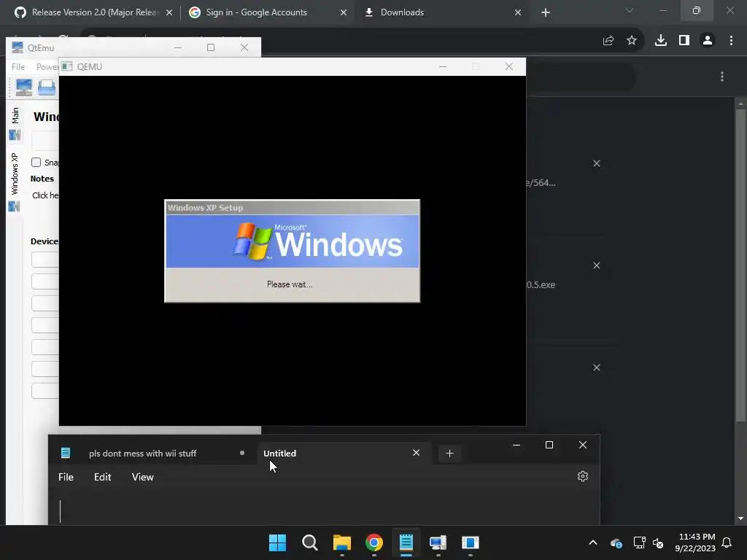The height and width of the screenshot is (560, 747).
Task: Click QtEmu new machine toolbar icon
Action: pyautogui.click(x=24, y=87)
